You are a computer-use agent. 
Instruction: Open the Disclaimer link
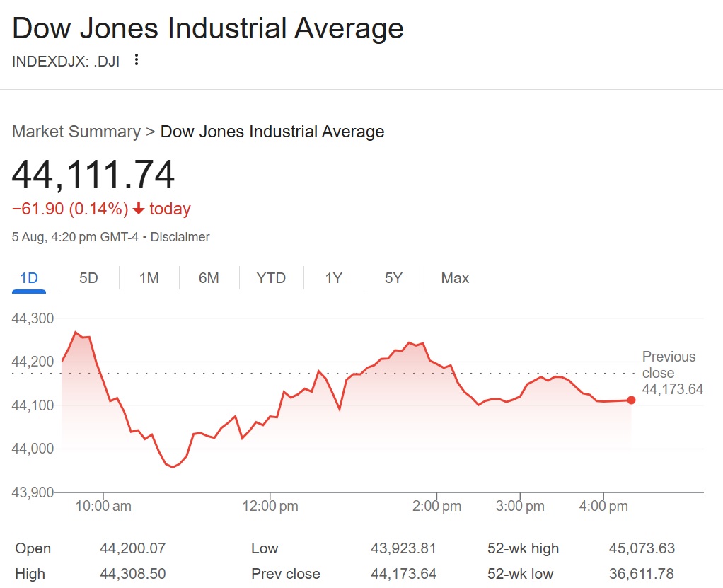(180, 237)
